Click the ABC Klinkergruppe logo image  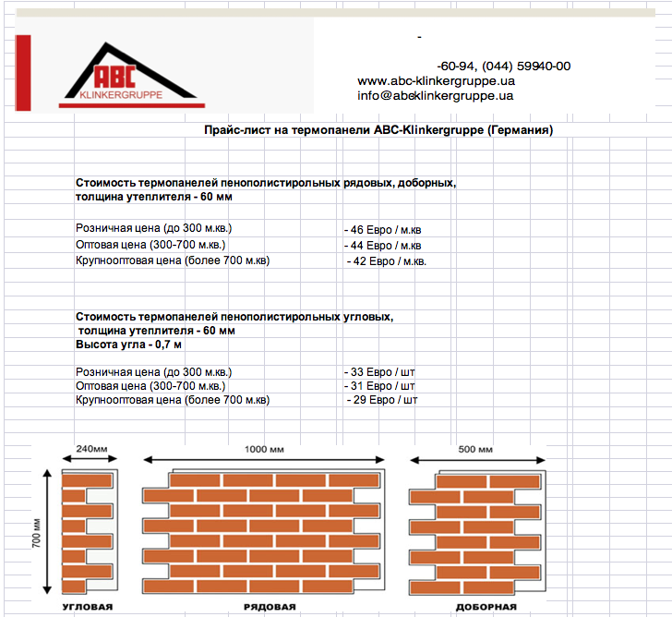132,76
